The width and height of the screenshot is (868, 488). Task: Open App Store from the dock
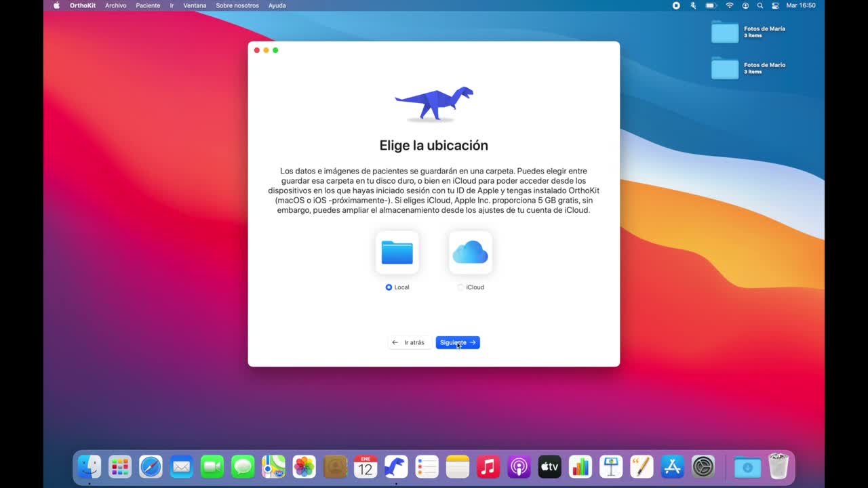click(672, 467)
